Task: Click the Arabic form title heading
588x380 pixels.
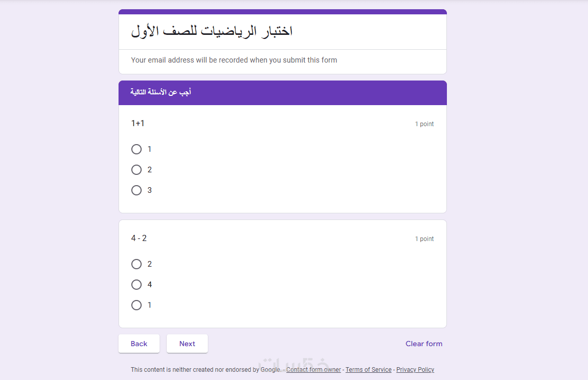Action: [212, 31]
